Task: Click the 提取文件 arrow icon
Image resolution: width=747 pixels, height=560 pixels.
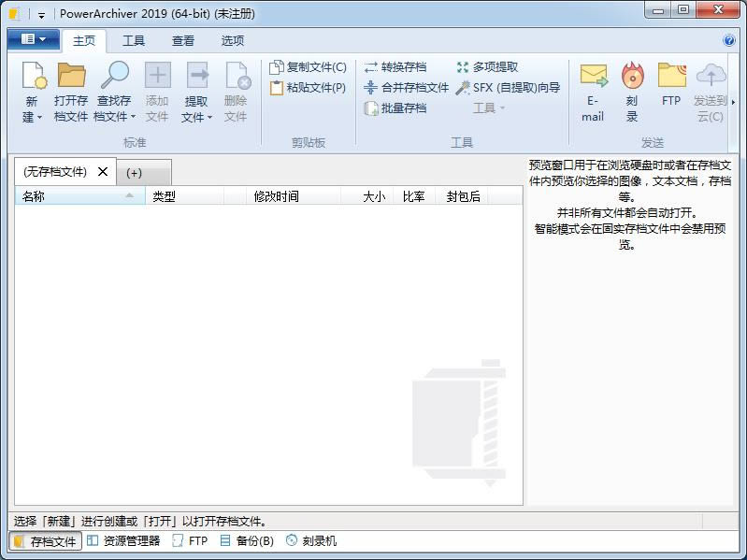Action: coord(196,75)
